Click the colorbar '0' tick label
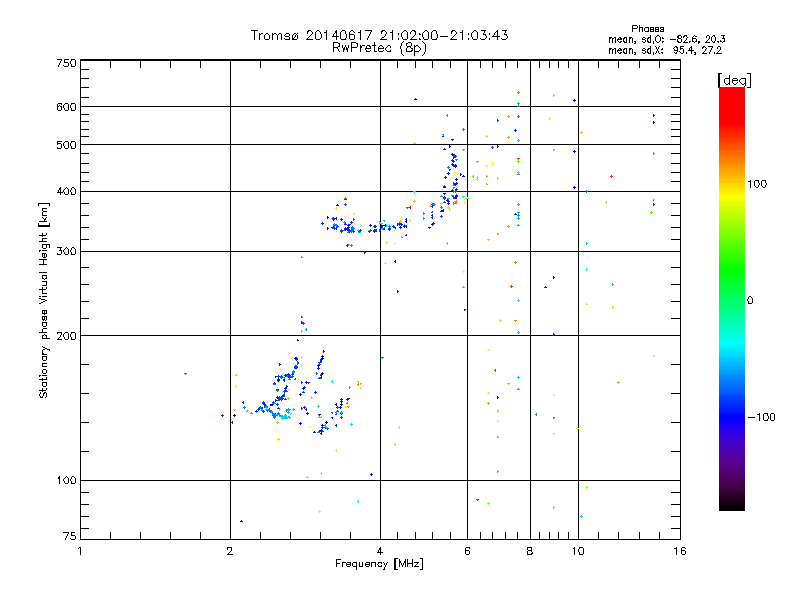 pos(750,301)
